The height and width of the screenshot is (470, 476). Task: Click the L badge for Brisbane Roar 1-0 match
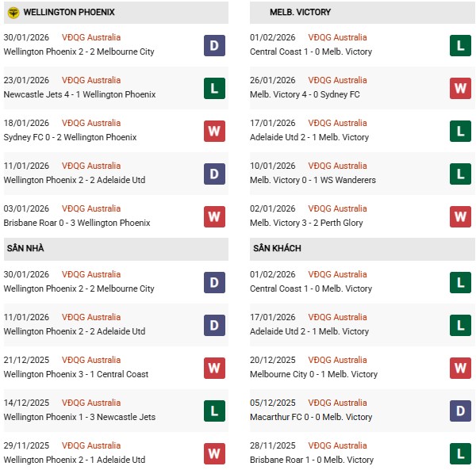(x=460, y=453)
